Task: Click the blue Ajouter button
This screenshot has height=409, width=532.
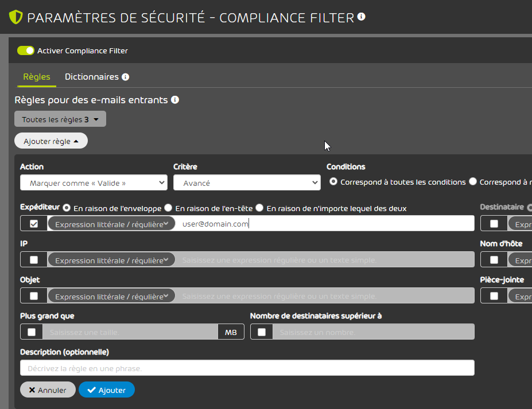Action: tap(107, 390)
